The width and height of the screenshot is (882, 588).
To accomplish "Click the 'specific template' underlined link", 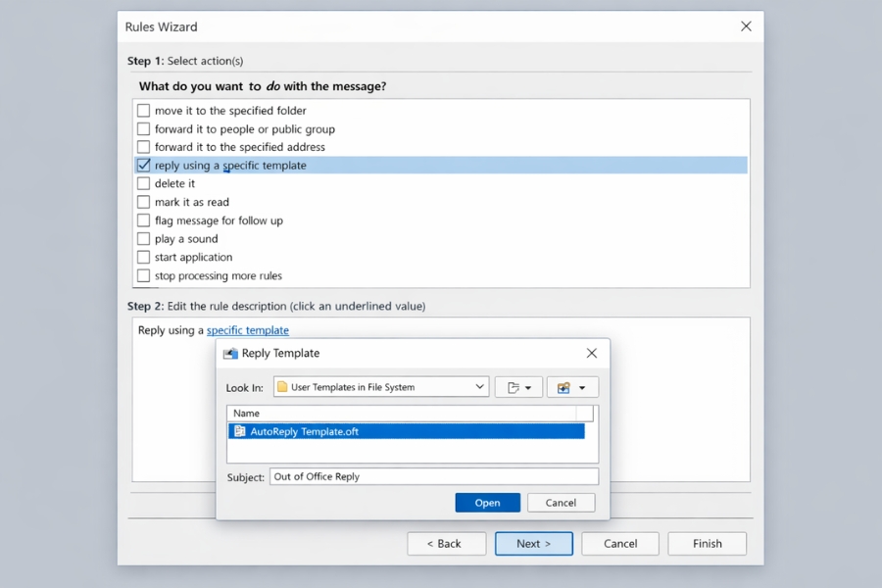I will click(248, 330).
